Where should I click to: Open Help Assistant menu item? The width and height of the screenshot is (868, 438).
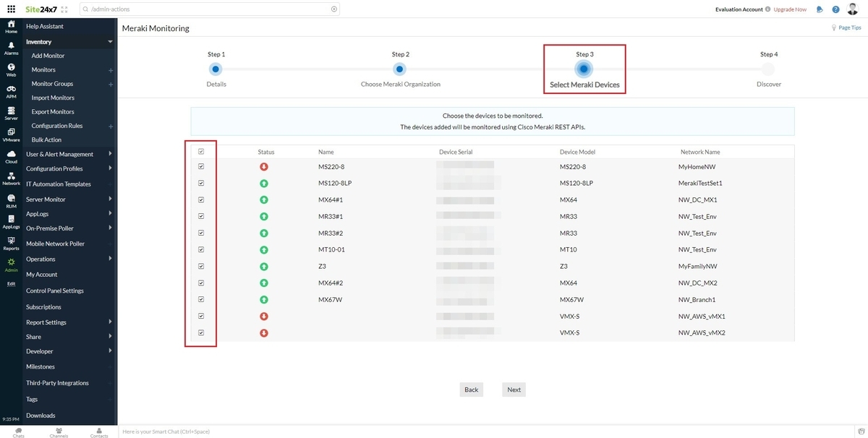pos(45,26)
